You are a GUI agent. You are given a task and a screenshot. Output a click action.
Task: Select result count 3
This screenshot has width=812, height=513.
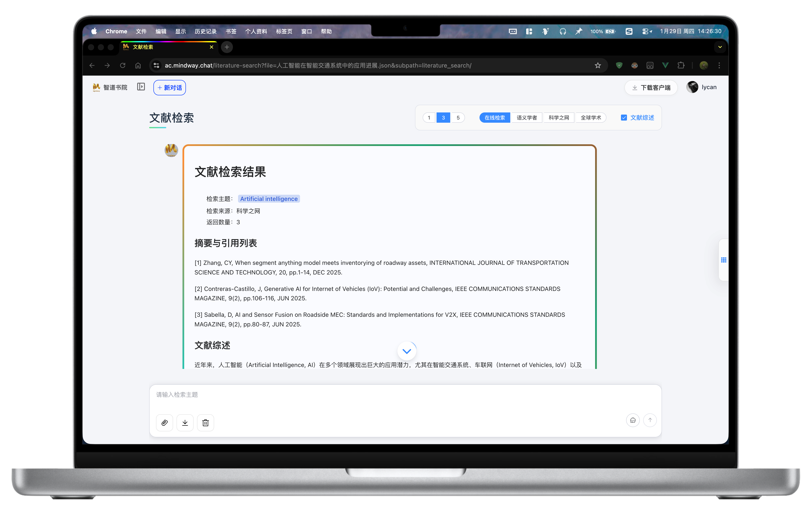tap(443, 118)
